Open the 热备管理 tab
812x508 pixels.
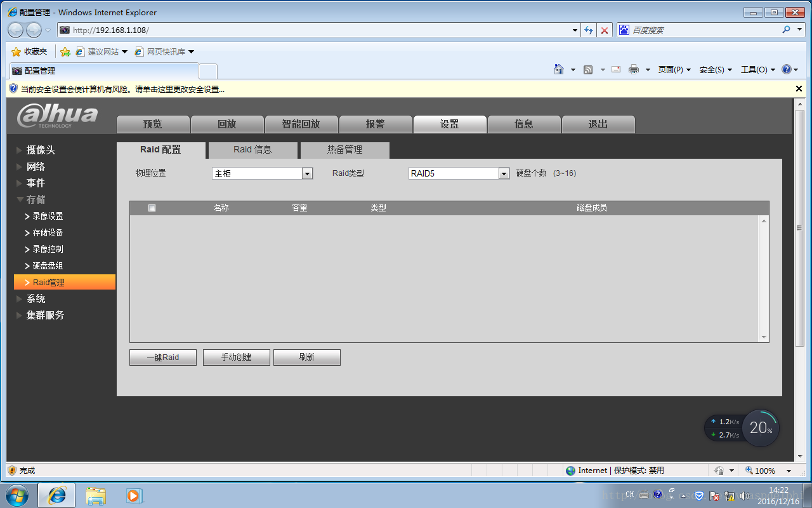point(345,150)
